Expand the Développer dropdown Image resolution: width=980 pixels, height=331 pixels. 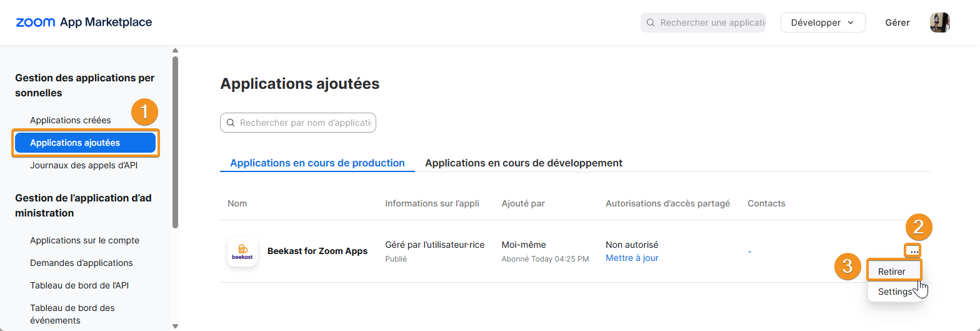[x=822, y=23]
